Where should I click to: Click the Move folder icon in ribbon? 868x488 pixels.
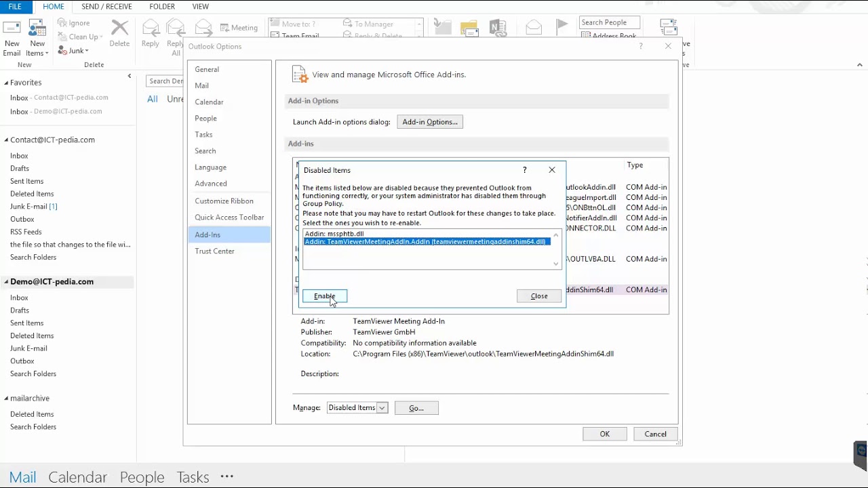point(443,27)
